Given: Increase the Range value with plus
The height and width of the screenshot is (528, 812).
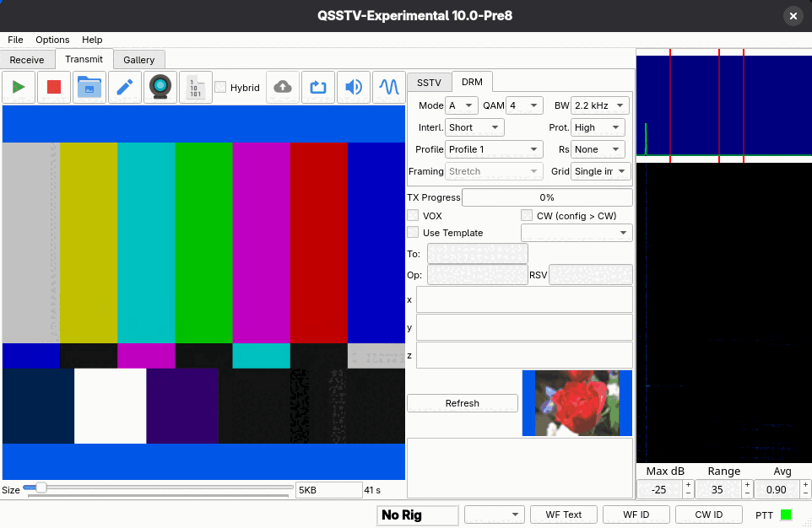Looking at the screenshot, I should coord(747,485).
